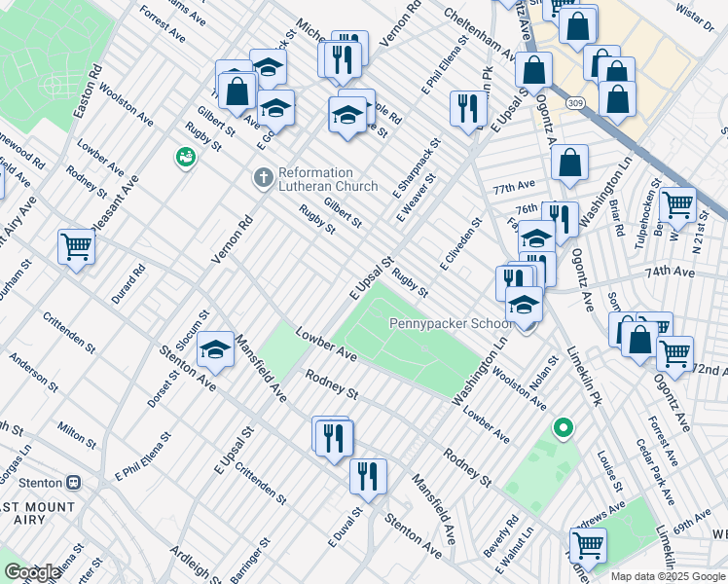
Task: Select the Cedar Park Ave label
Action: [655, 472]
